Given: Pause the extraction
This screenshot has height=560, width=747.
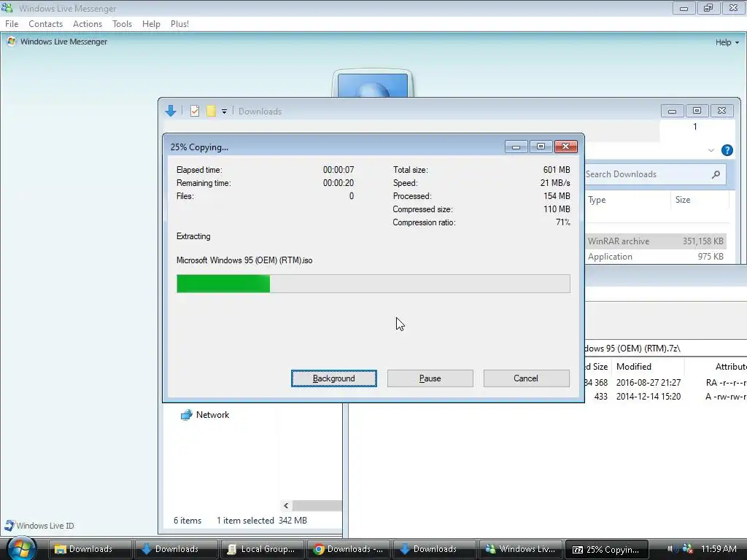Looking at the screenshot, I should [430, 378].
